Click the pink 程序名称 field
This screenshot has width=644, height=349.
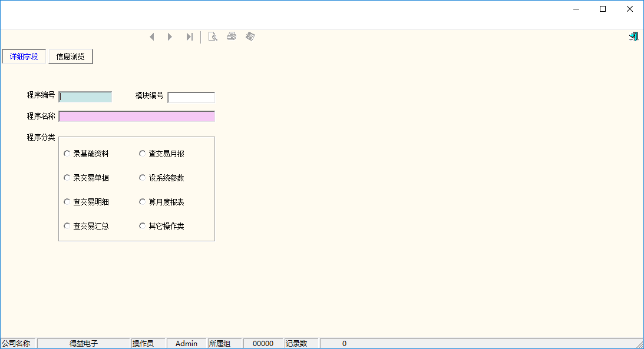137,117
